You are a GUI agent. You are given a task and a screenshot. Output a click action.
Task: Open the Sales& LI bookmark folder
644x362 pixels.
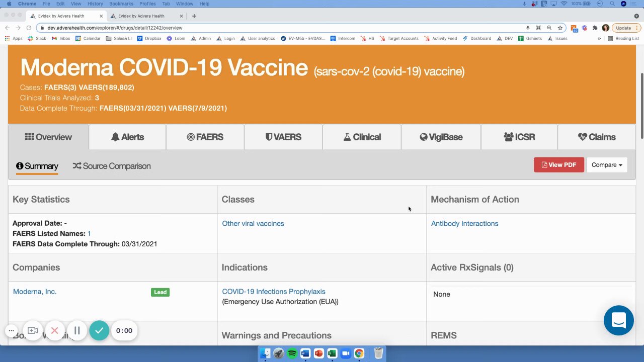tap(119, 38)
